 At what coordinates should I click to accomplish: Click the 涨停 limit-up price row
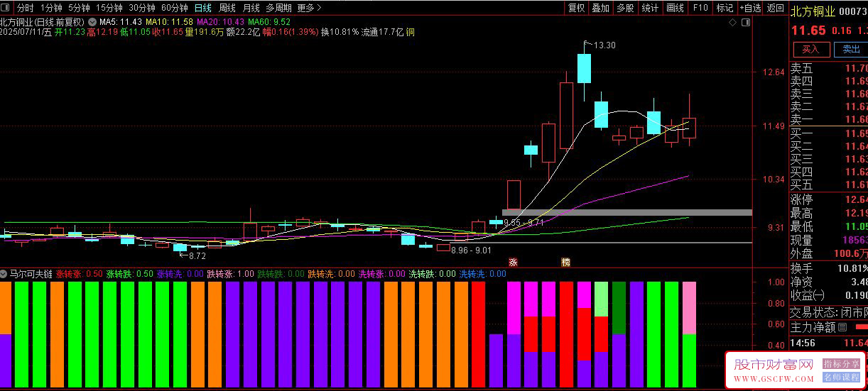[829, 199]
